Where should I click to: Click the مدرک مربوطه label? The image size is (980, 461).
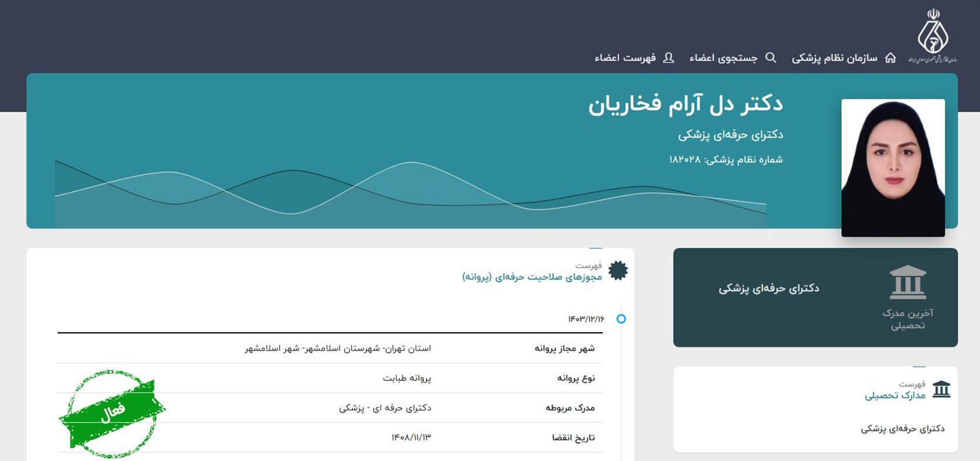tap(570, 407)
